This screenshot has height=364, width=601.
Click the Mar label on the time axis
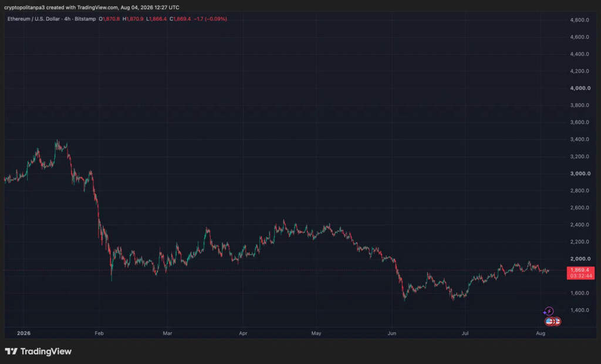[x=167, y=334]
